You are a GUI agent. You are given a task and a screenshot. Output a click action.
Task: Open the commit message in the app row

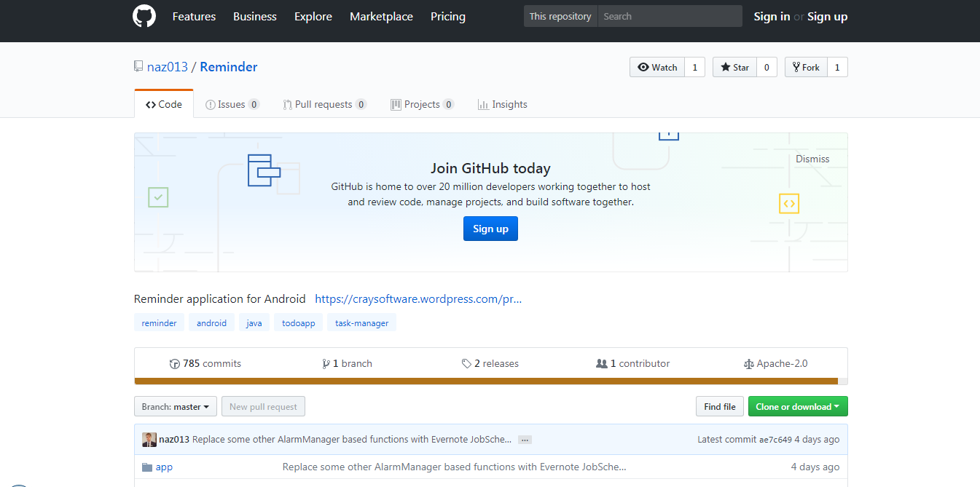pos(455,467)
